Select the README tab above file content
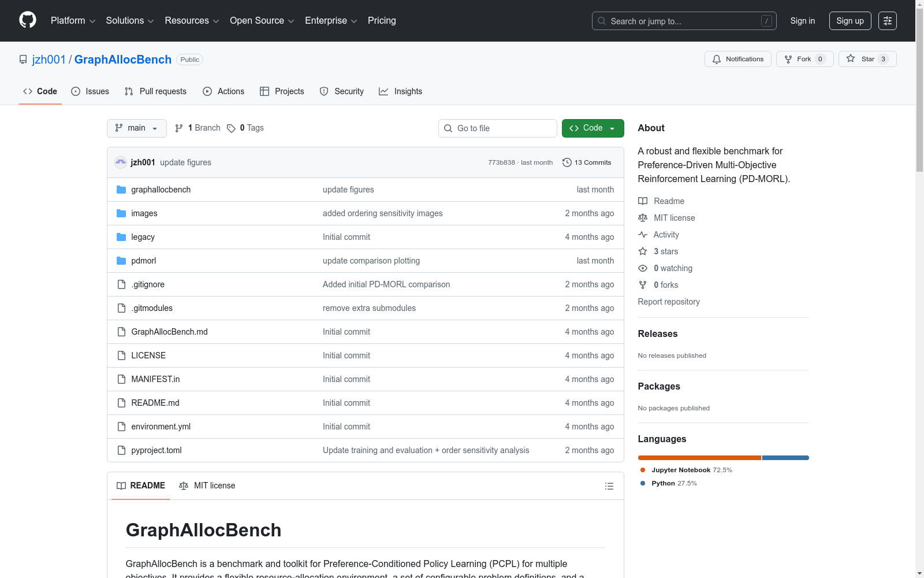 tap(141, 486)
